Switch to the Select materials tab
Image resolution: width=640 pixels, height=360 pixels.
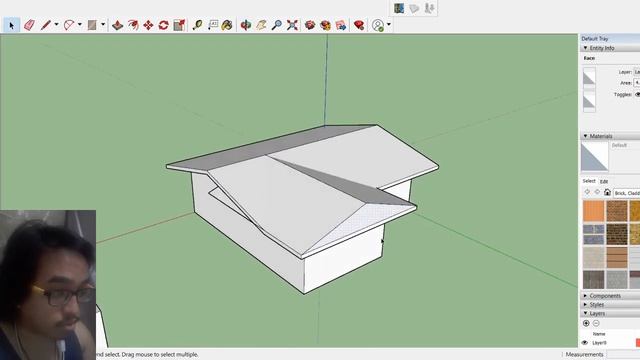(x=589, y=181)
